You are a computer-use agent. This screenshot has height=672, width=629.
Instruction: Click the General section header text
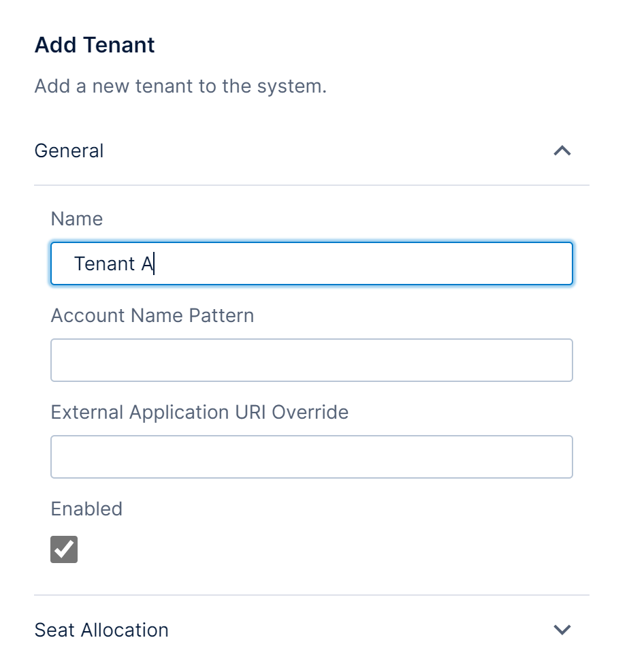click(69, 150)
